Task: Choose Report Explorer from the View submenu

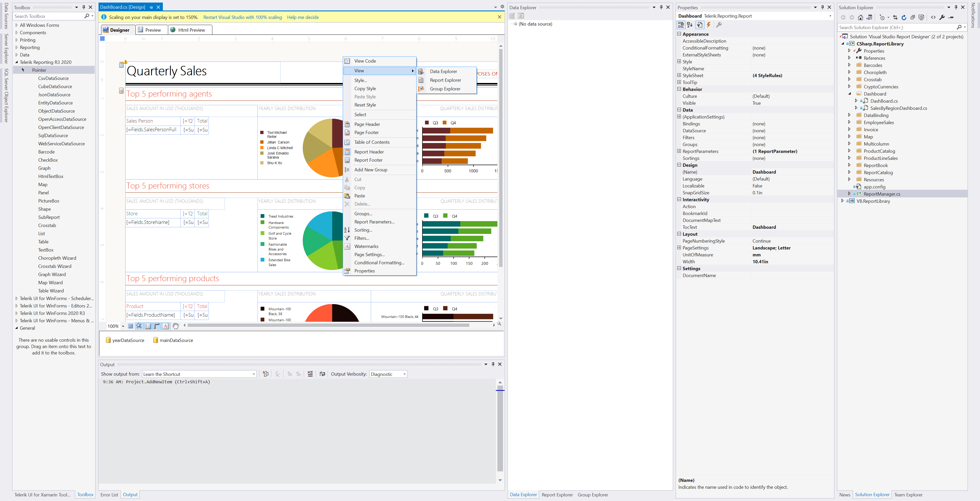Action: [445, 80]
